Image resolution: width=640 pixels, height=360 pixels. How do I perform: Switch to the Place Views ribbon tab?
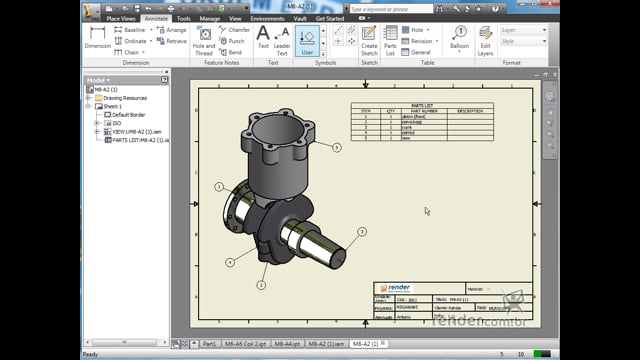point(120,18)
